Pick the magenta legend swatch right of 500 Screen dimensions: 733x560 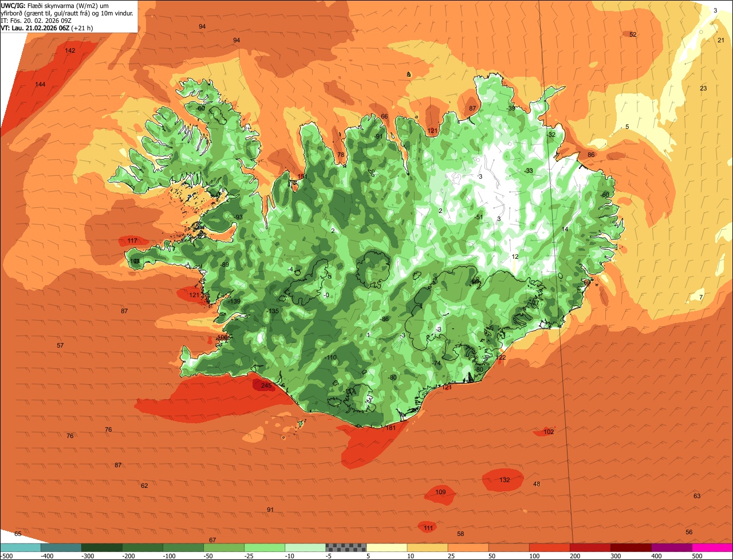point(712,547)
